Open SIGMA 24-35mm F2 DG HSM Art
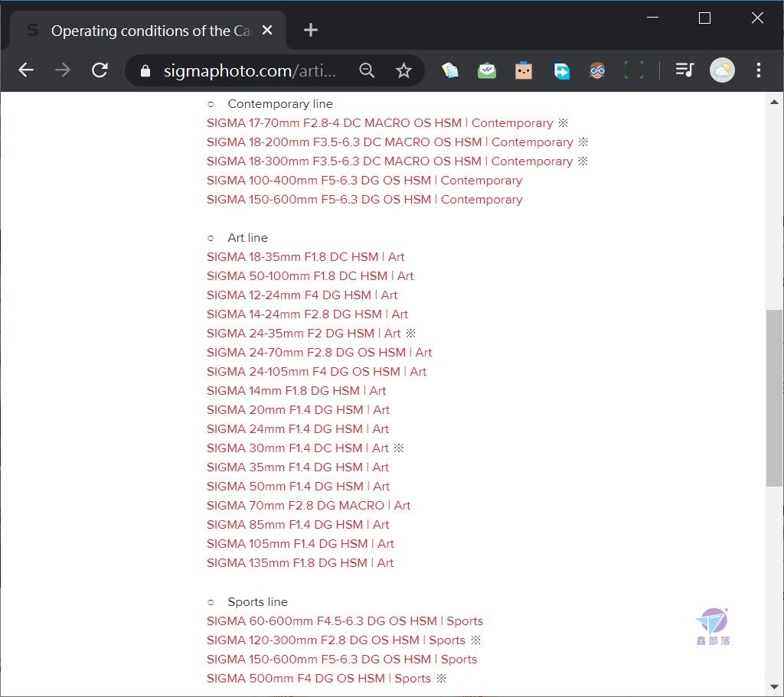The height and width of the screenshot is (697, 784). pyautogui.click(x=303, y=334)
